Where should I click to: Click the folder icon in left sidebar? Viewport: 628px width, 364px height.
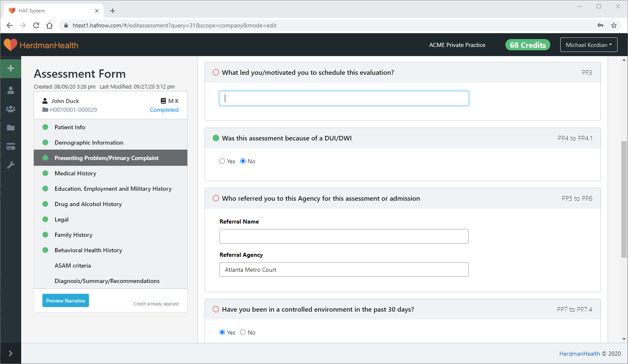(11, 128)
